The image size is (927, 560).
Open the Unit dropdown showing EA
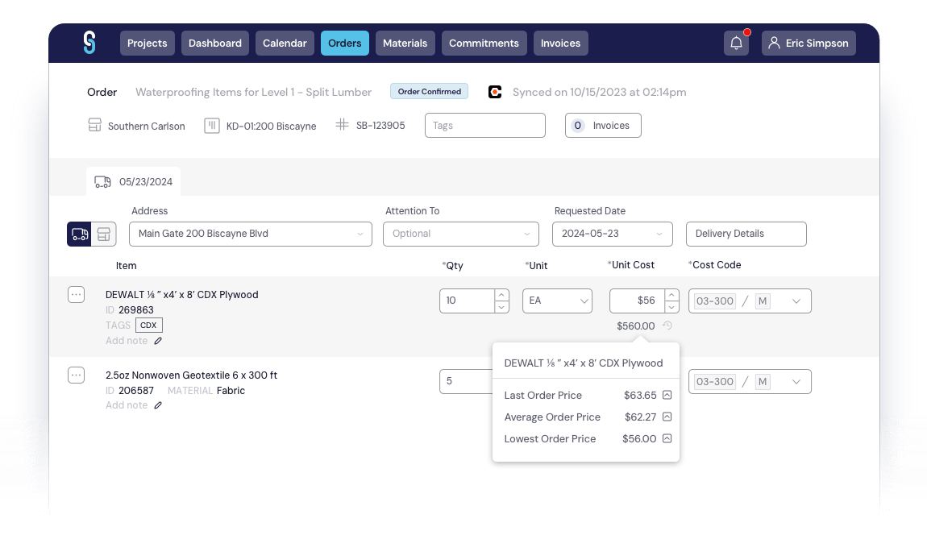(557, 301)
